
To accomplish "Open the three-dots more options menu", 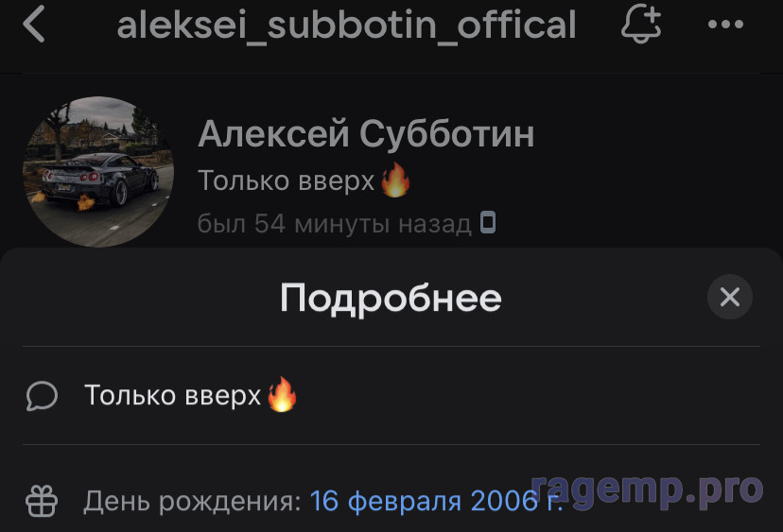I will pyautogui.click(x=725, y=24).
